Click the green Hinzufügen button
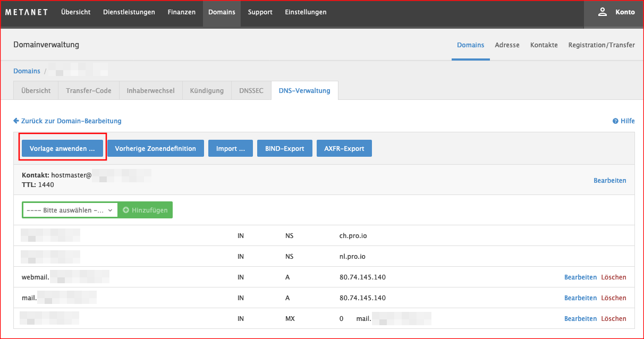Image resolution: width=644 pixels, height=339 pixels. (x=145, y=210)
